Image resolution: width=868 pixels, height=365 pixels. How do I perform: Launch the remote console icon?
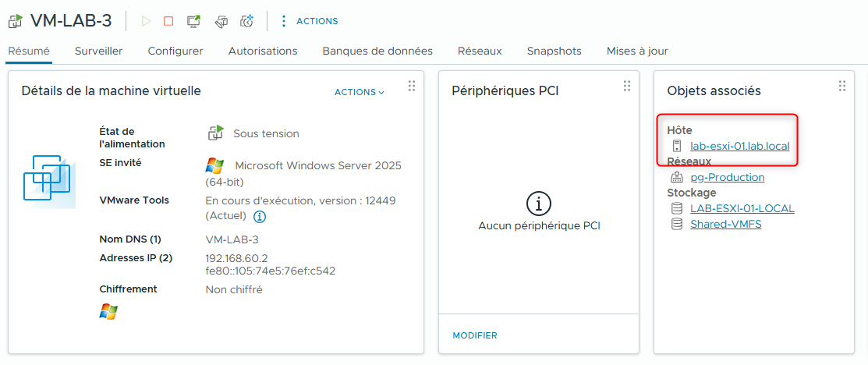pyautogui.click(x=193, y=21)
